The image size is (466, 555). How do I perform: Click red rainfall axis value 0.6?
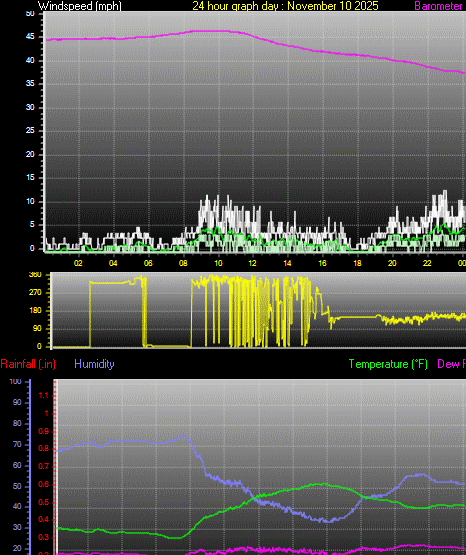(x=43, y=484)
